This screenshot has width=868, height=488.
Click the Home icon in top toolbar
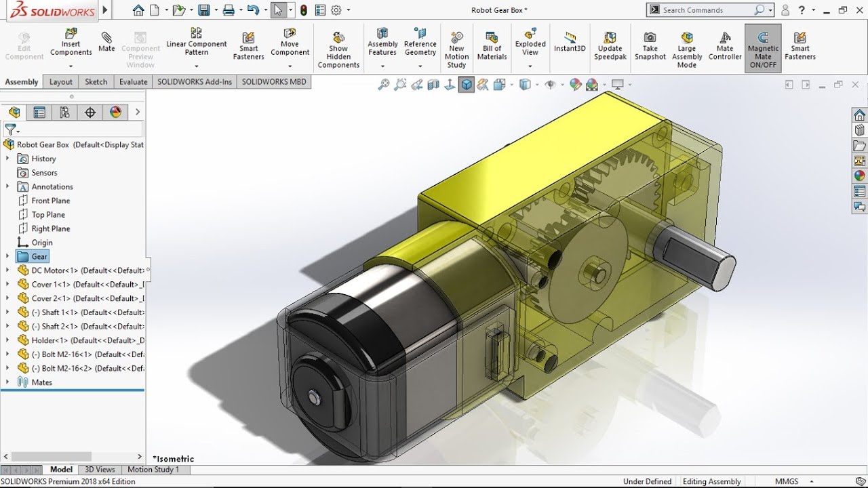coord(138,10)
